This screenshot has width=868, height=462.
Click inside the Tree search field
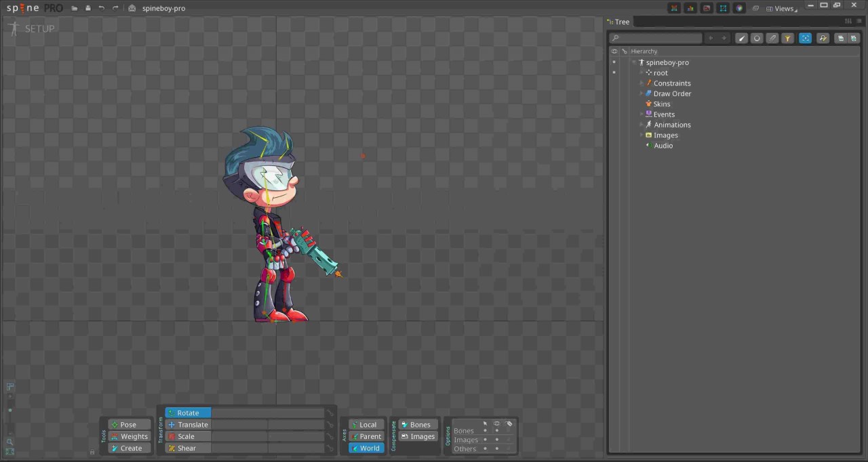click(x=656, y=38)
